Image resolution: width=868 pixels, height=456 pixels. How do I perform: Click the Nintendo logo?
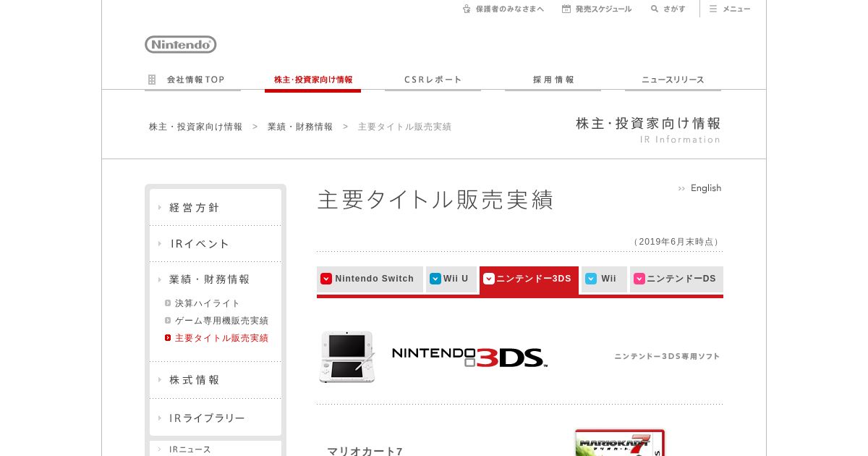click(x=181, y=45)
